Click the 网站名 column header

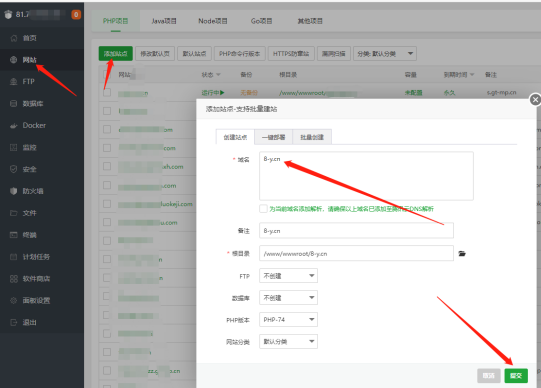coord(125,75)
